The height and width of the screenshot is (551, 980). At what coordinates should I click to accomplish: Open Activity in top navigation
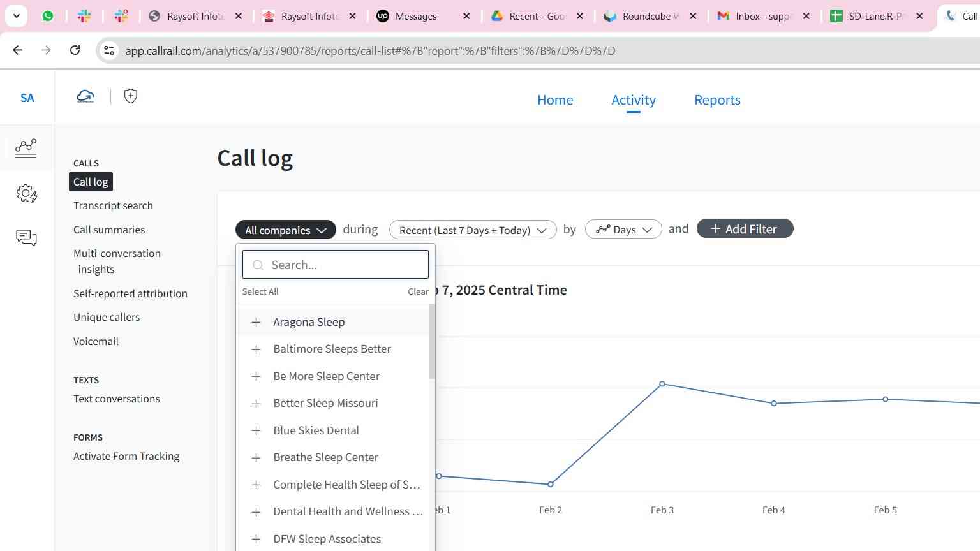click(x=634, y=100)
